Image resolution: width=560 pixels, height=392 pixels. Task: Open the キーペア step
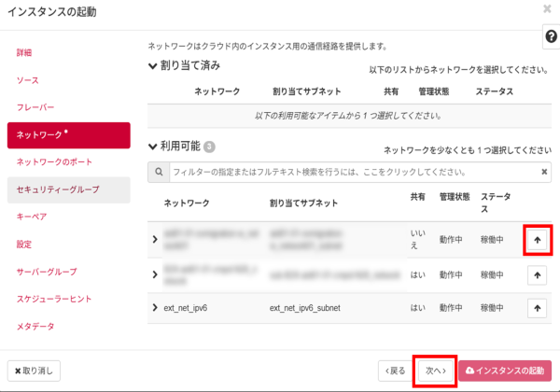click(32, 217)
